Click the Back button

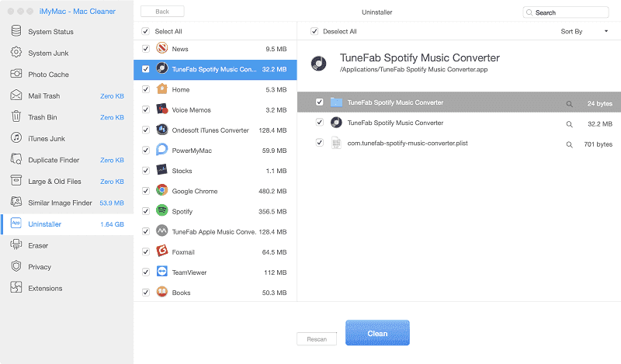[162, 12]
